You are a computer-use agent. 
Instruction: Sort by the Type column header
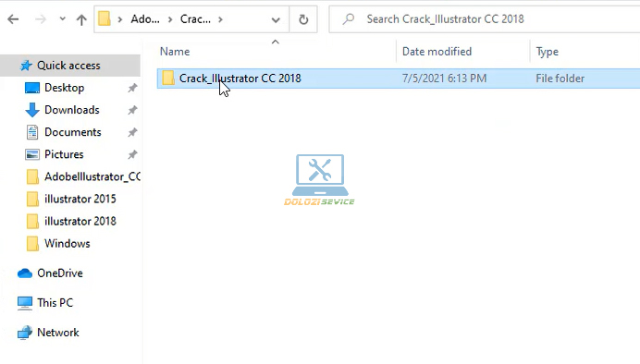[x=547, y=52]
